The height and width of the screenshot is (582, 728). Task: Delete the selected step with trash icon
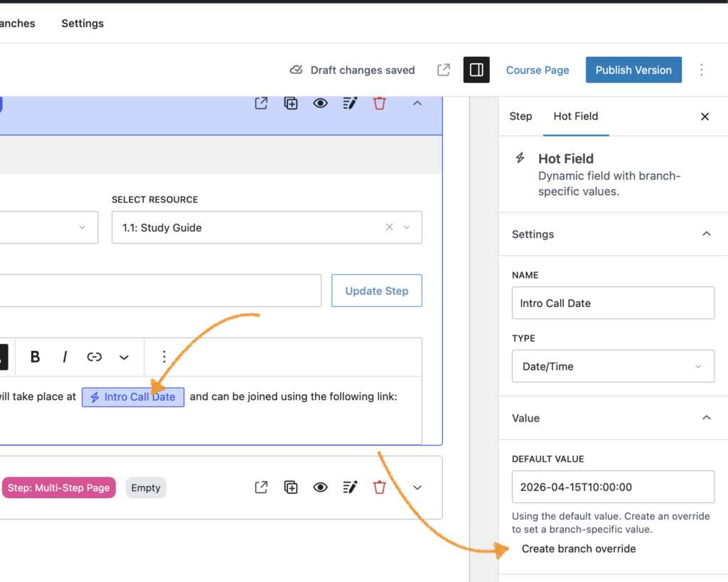click(x=380, y=103)
